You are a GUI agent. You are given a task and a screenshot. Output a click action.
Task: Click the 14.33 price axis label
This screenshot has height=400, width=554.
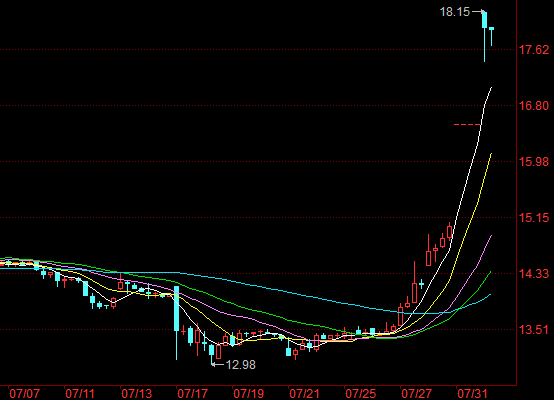[x=534, y=273]
